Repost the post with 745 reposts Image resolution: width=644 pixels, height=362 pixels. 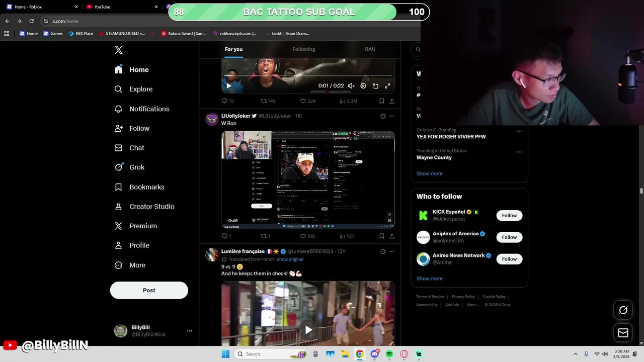point(268,101)
